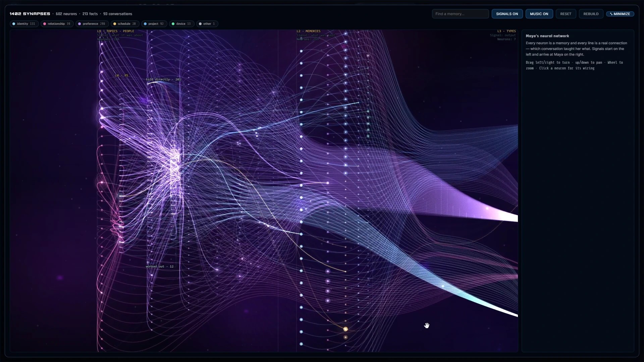
Task: Click the 'told directly · 201' label
Action: [x=163, y=79]
